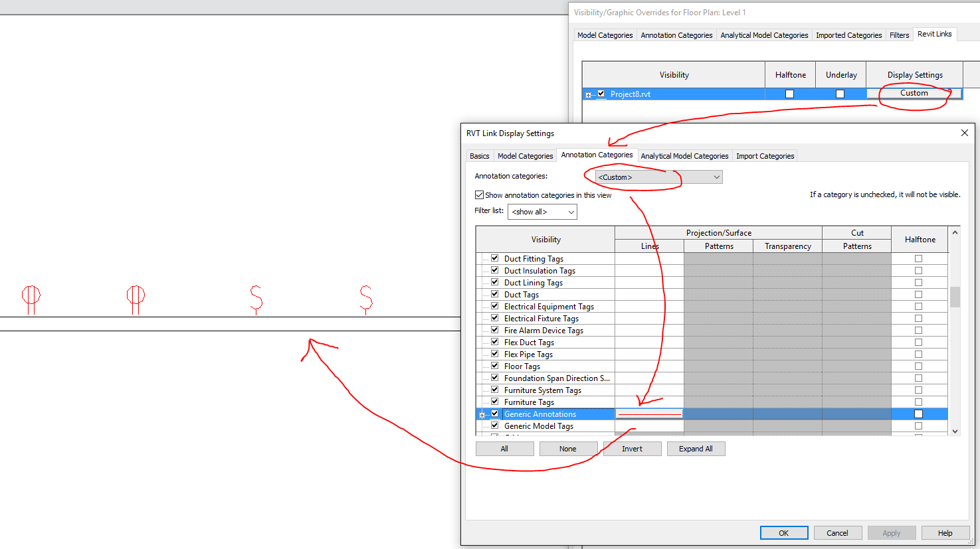Click the Invert button
980x549 pixels.
632,449
